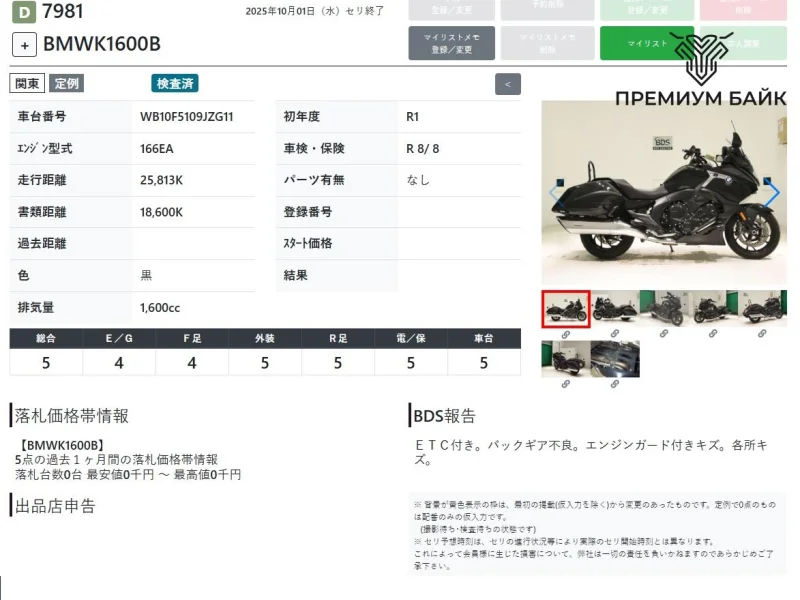The height and width of the screenshot is (600, 800).
Task: Collapse panel with the '<' arrow button
Action: (x=507, y=84)
